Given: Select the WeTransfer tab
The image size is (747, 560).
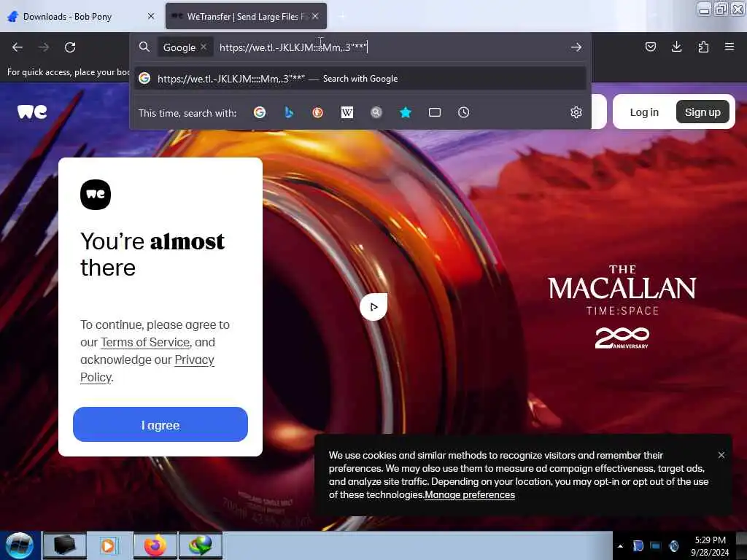Looking at the screenshot, I should coord(246,17).
